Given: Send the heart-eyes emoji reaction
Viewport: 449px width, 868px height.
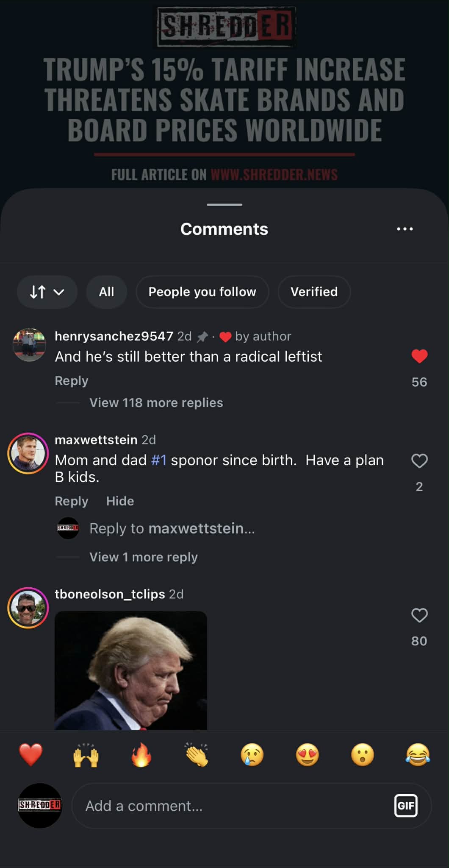Looking at the screenshot, I should (308, 755).
